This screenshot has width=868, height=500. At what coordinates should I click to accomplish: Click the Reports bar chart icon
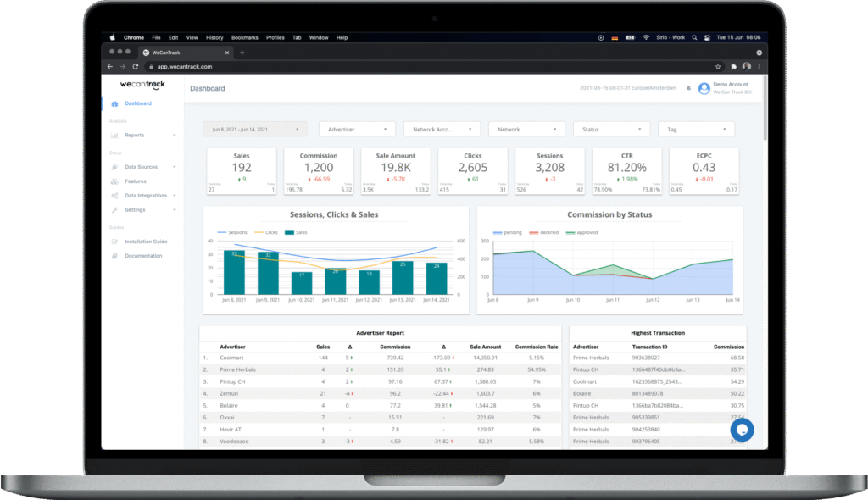(114, 135)
